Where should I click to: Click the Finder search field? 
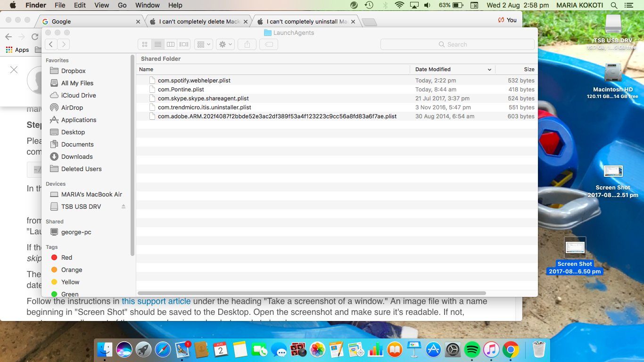457,44
